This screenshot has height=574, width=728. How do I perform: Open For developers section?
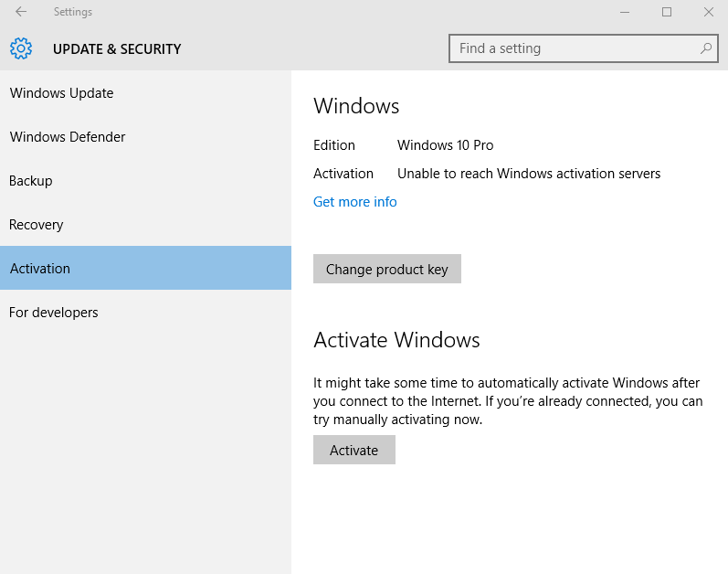click(145, 312)
